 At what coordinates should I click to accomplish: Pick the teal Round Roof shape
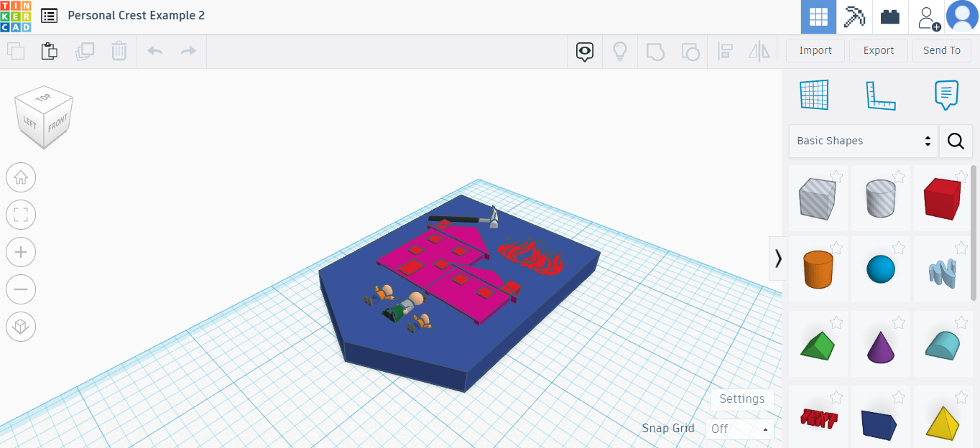coord(942,345)
